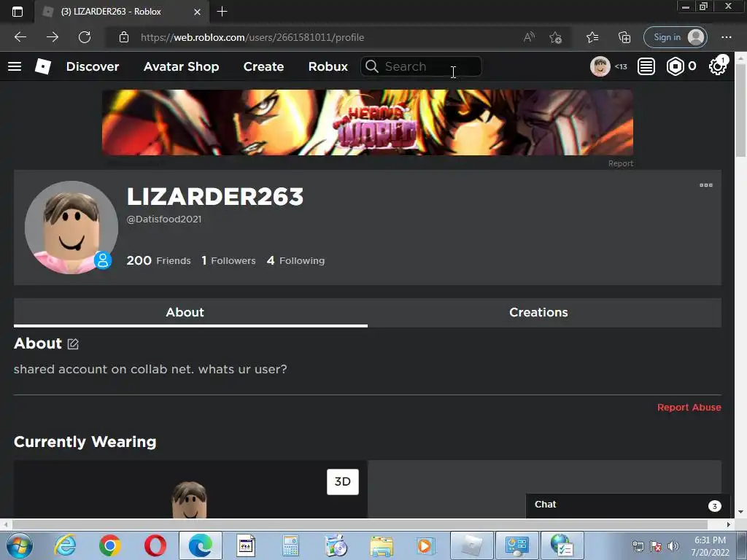
Task: Open the Chat panel header
Action: (x=627, y=505)
